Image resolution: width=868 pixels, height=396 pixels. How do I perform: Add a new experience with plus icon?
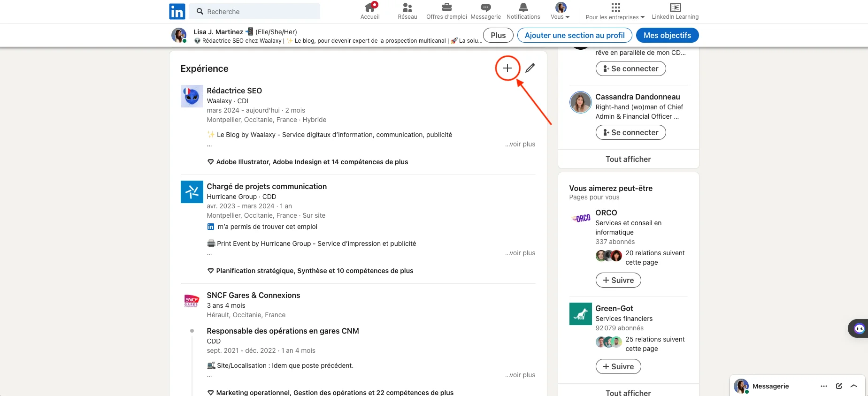click(507, 68)
